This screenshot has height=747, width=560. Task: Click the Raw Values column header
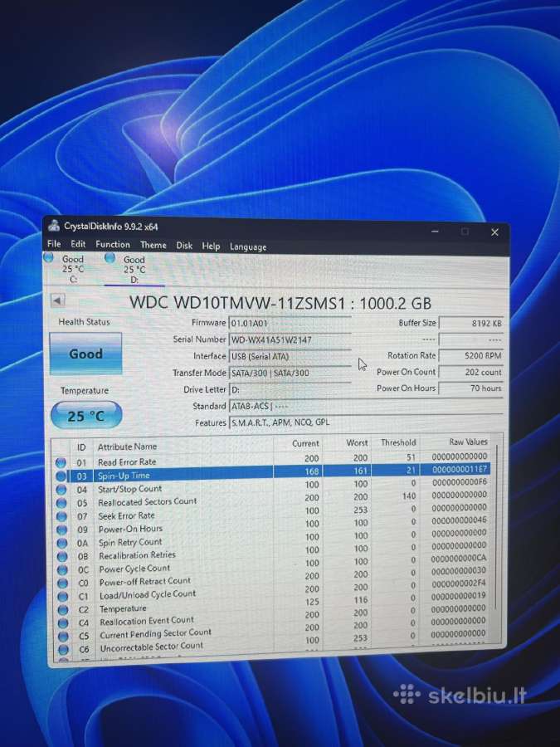(x=468, y=442)
